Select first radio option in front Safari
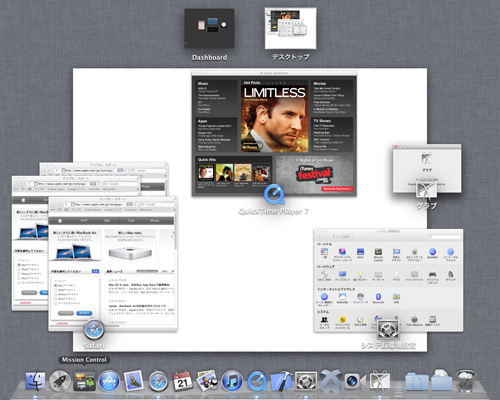The image size is (500, 400). click(56, 286)
